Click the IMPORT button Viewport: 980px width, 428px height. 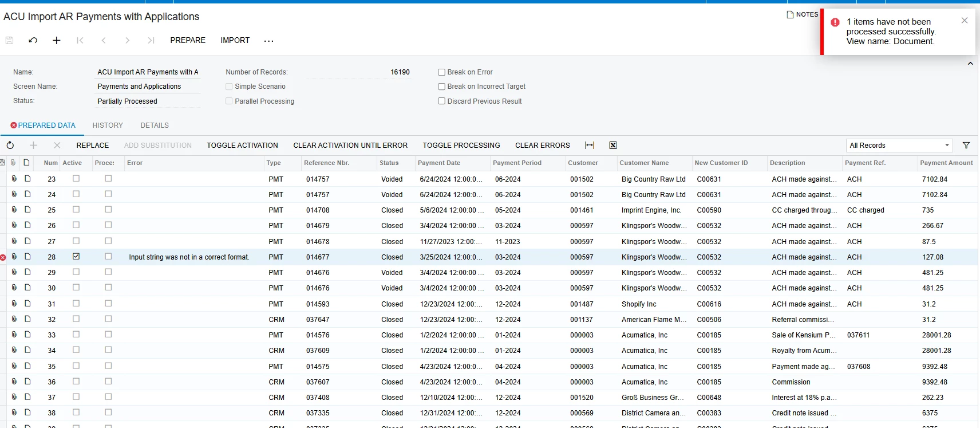[x=235, y=40]
